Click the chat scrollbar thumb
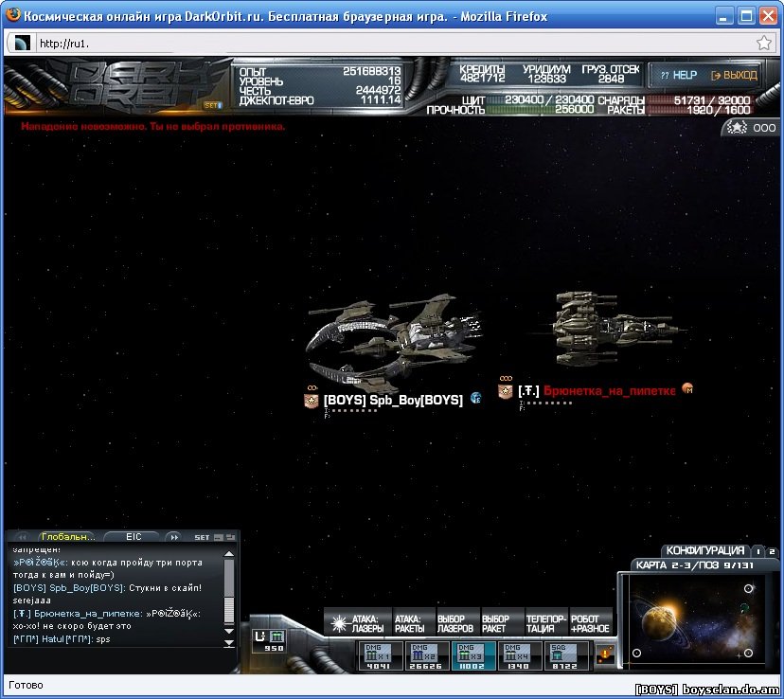Viewport: 784px width, 699px height. [x=228, y=609]
